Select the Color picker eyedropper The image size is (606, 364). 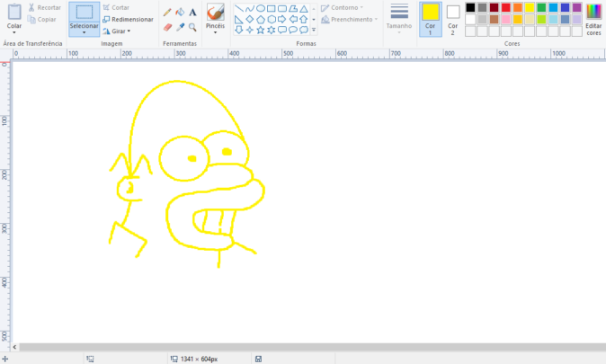coord(180,27)
